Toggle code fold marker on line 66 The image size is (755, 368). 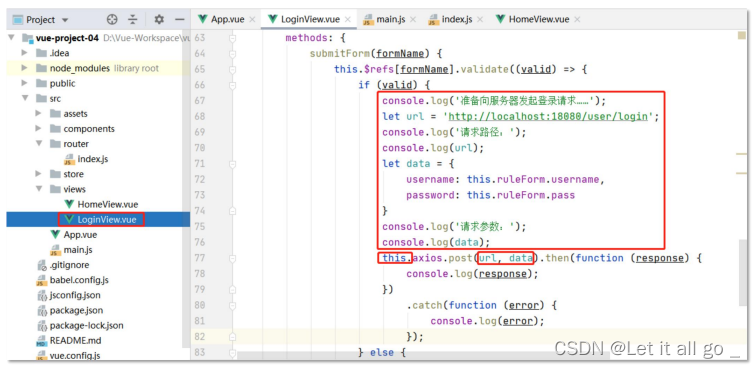pyautogui.click(x=233, y=85)
